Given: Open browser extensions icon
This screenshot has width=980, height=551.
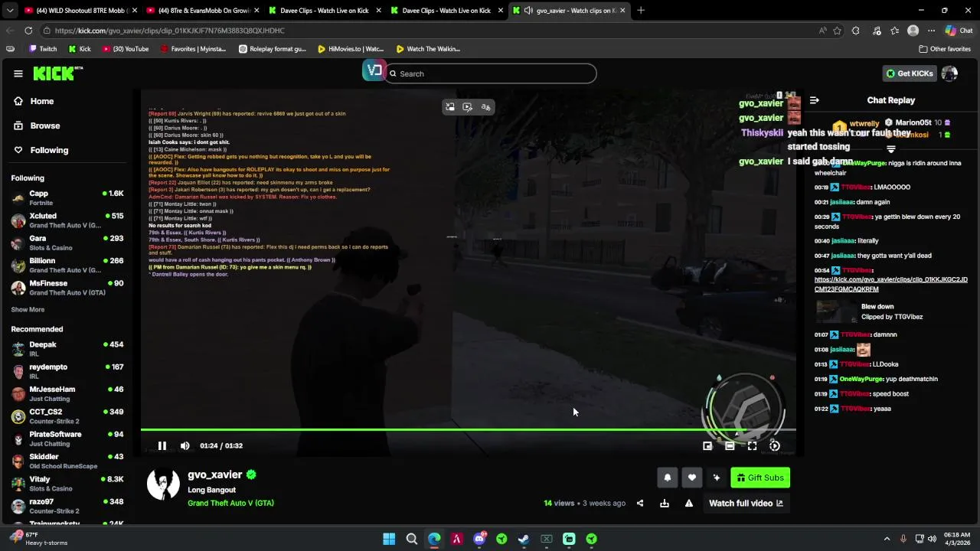Looking at the screenshot, I should pos(855,31).
